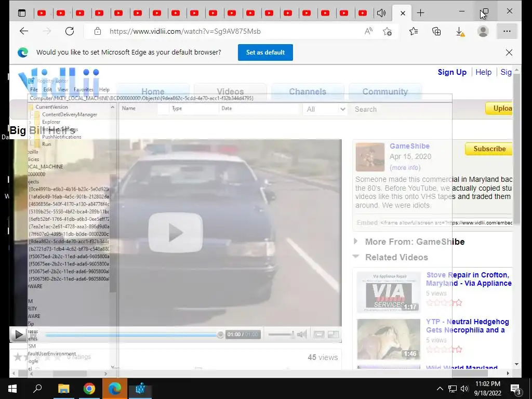Open a new browser tab
The height and width of the screenshot is (399, 532).
click(x=420, y=13)
